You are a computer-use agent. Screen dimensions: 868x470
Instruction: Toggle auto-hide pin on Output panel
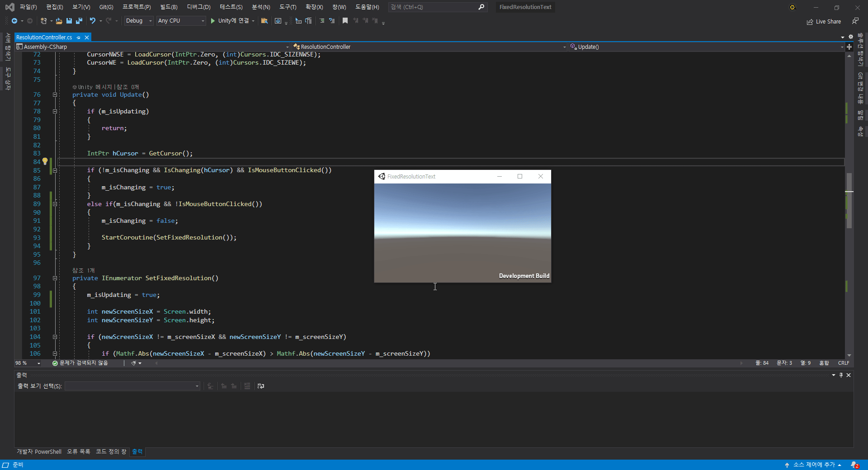coord(841,375)
